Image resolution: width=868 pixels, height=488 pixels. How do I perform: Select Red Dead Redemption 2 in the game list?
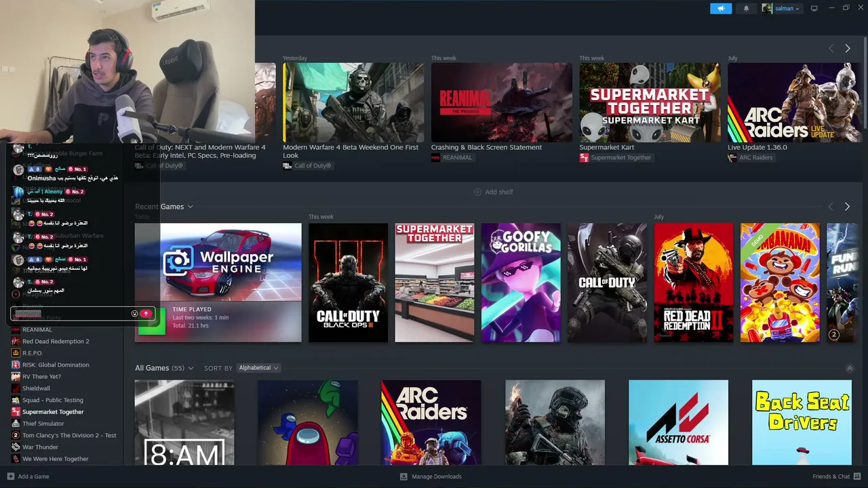point(56,342)
